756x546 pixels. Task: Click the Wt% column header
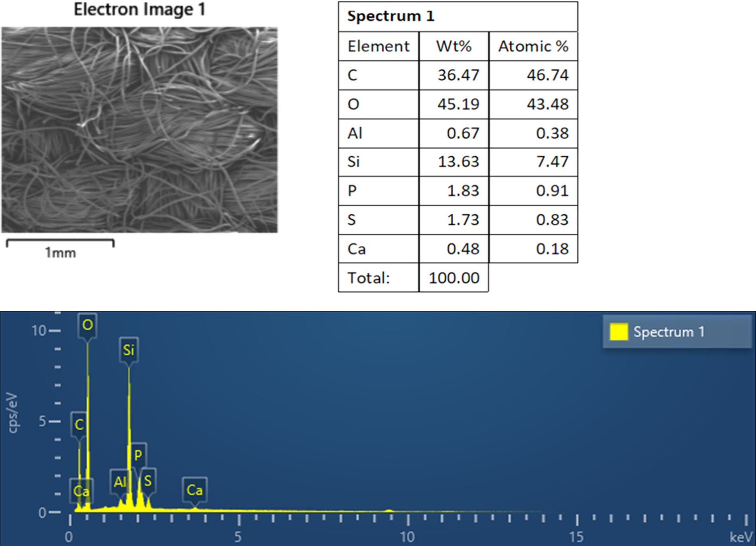pos(454,46)
